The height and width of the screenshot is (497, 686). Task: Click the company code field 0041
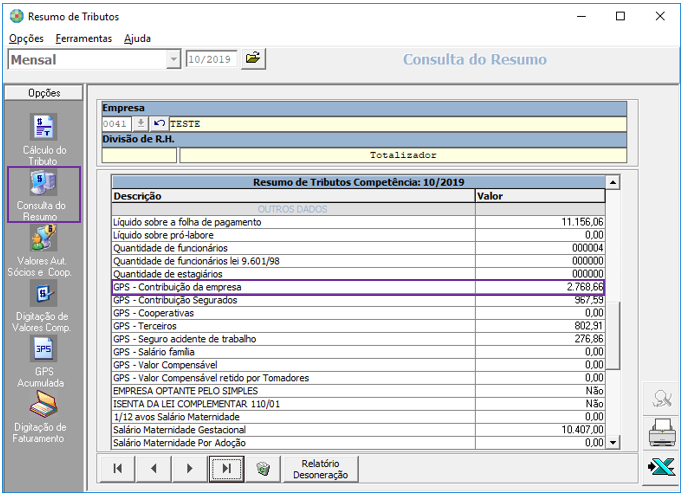[x=116, y=124]
